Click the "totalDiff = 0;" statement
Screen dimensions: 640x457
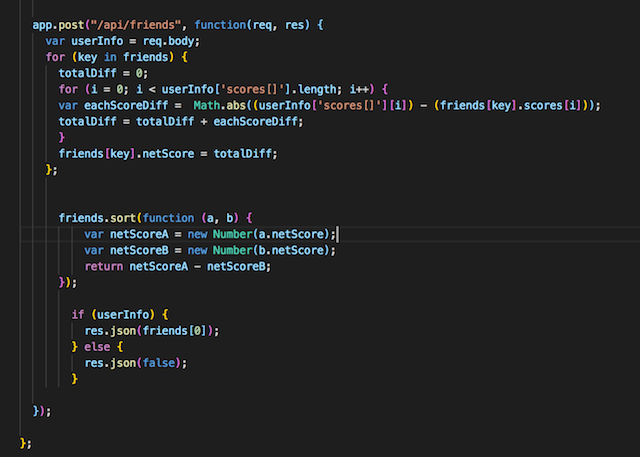pyautogui.click(x=103, y=73)
